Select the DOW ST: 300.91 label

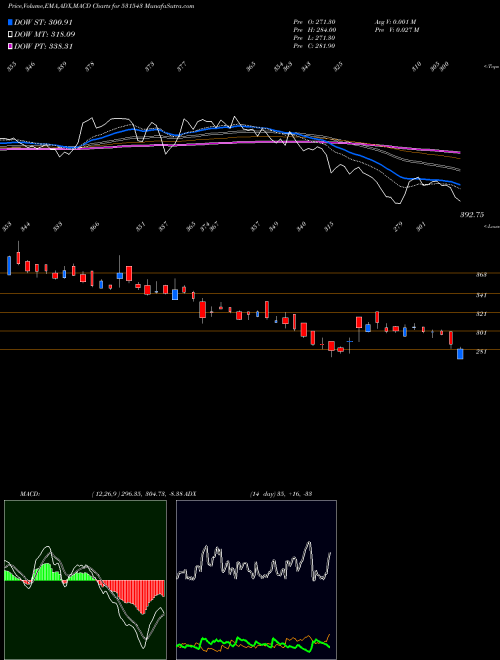(x=43, y=22)
